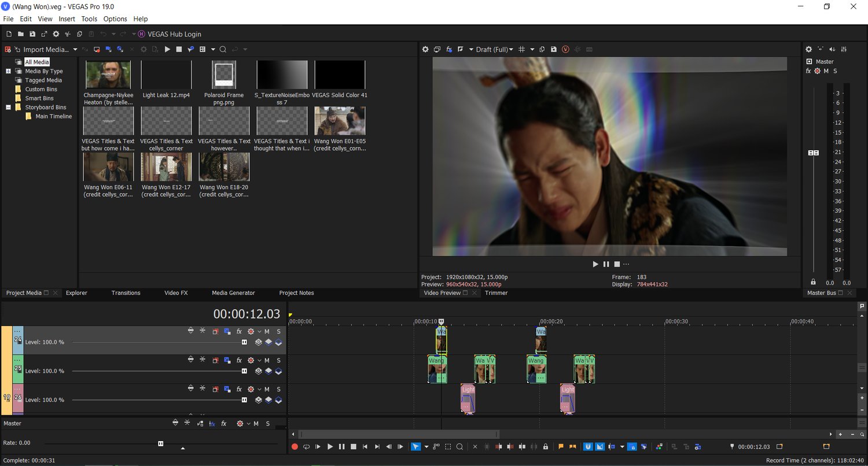Click the Rate slider handle under Master

pos(161,443)
